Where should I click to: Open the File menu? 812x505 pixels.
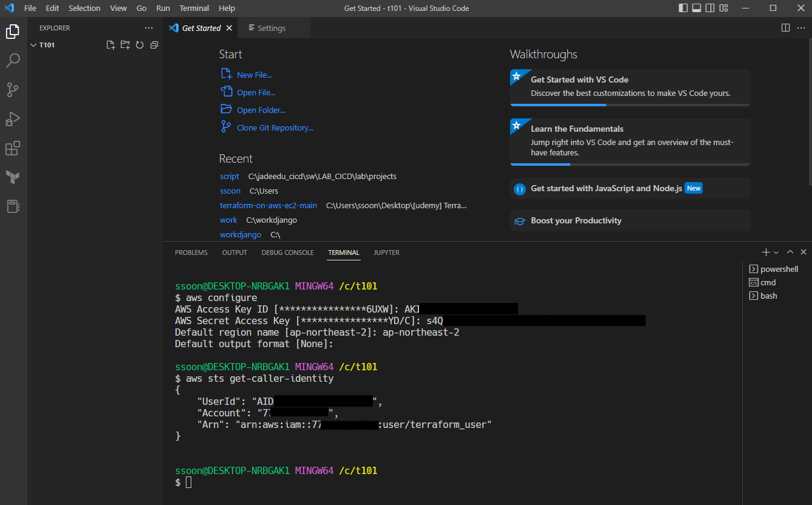(x=30, y=8)
